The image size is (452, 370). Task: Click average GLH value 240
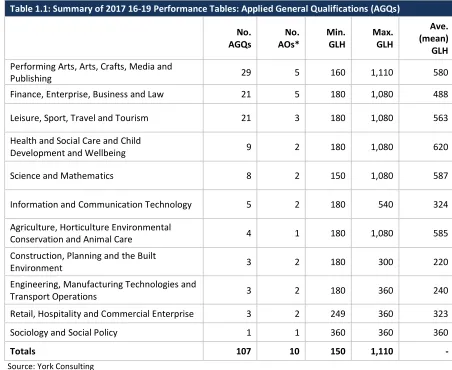[x=440, y=290]
